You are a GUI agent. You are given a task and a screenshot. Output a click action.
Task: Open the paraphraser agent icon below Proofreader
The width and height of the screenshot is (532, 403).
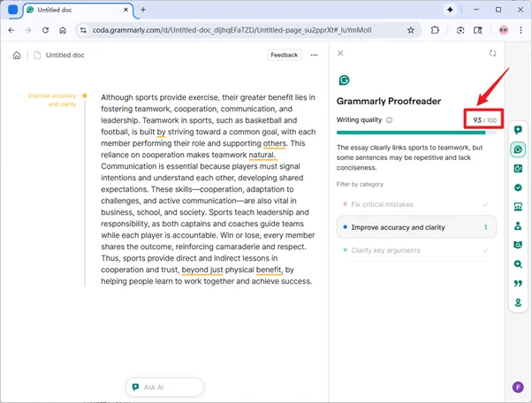(518, 168)
